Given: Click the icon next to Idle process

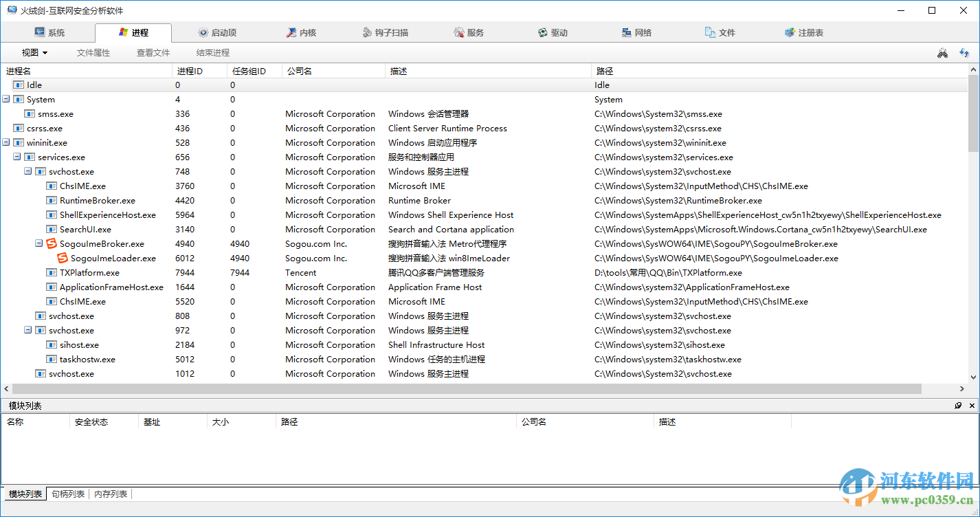Looking at the screenshot, I should coord(19,85).
